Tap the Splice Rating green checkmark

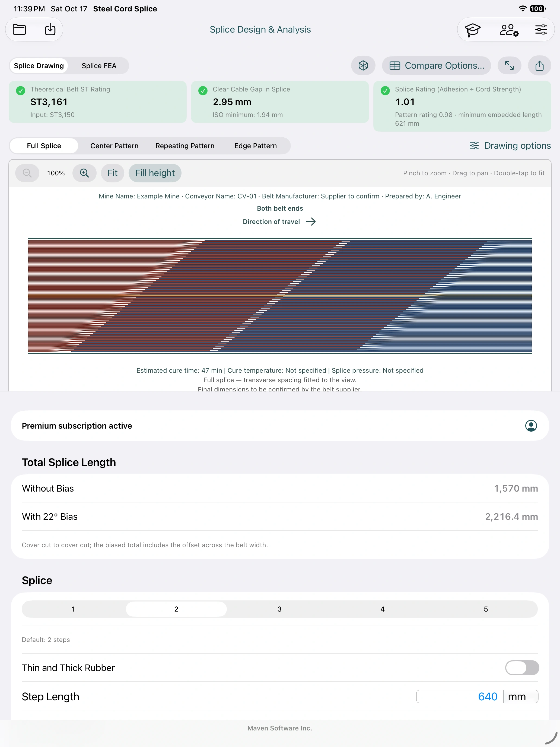coord(385,90)
